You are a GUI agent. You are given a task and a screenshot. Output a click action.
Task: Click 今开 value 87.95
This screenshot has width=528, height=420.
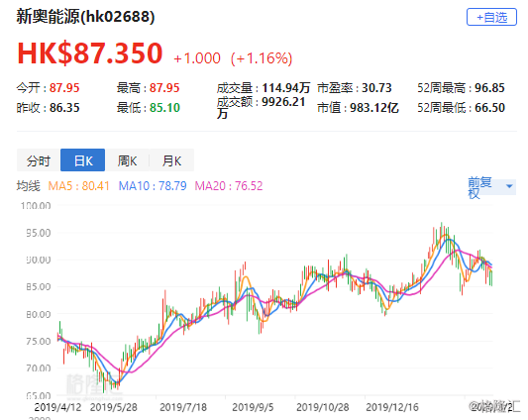click(64, 88)
